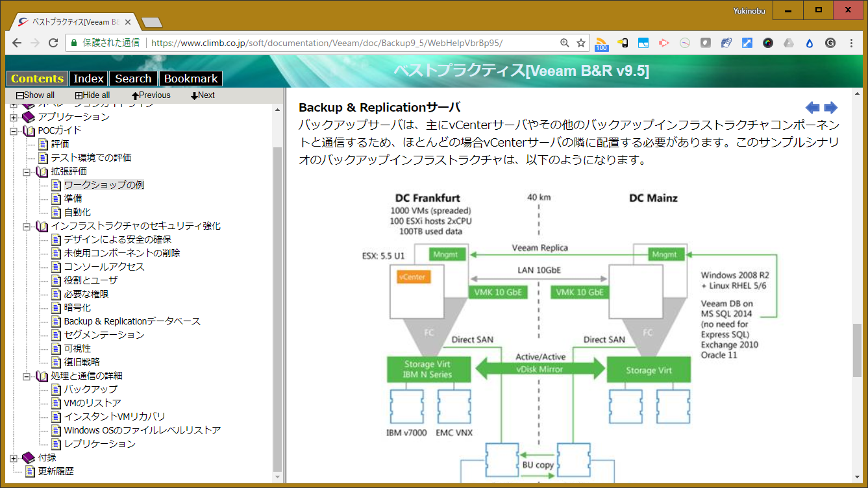
Task: Go to previous topic with blue left arrow
Action: [x=813, y=108]
